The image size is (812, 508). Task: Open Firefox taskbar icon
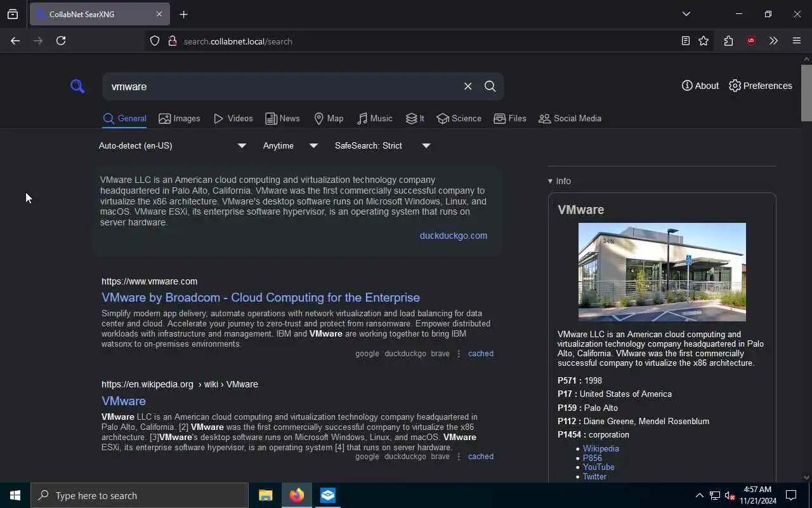296,495
